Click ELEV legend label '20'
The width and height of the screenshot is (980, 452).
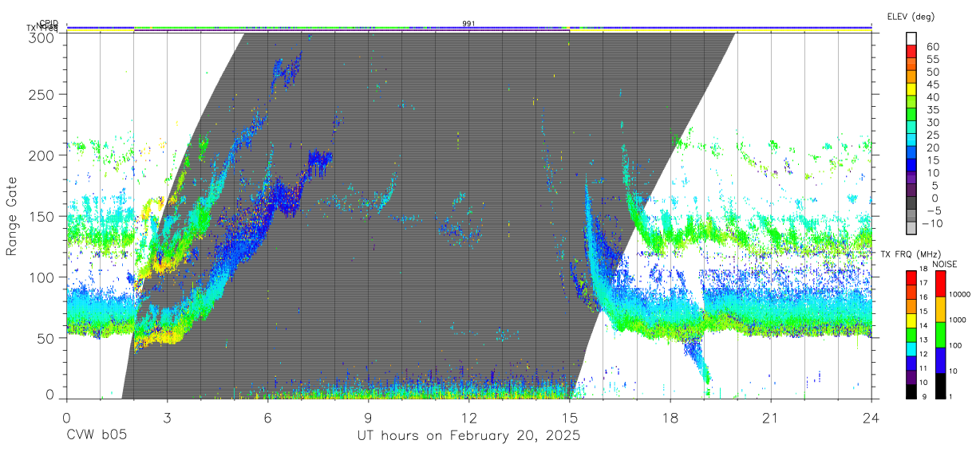[x=933, y=147]
